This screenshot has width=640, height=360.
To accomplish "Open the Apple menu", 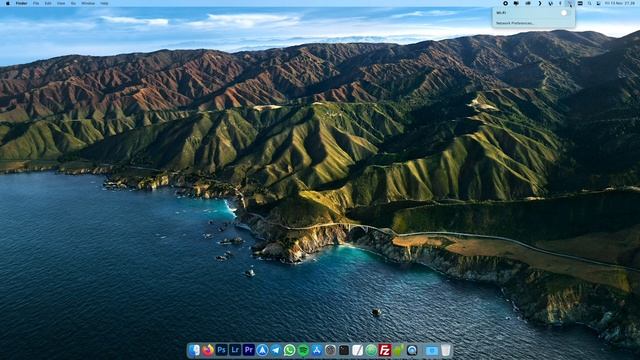I will 8,3.
